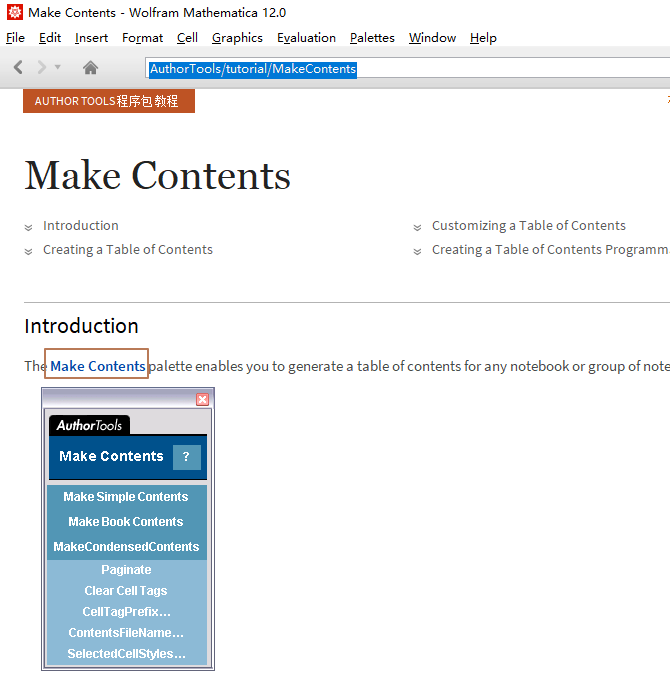Click Make Book Contents button
Viewport: 670px width, 687px height.
tap(126, 522)
